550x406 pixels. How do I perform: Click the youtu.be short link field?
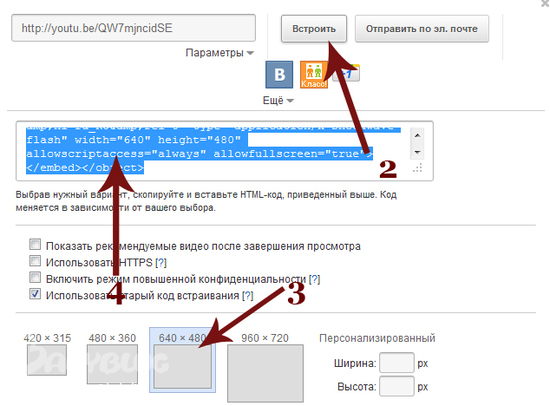coord(133,28)
